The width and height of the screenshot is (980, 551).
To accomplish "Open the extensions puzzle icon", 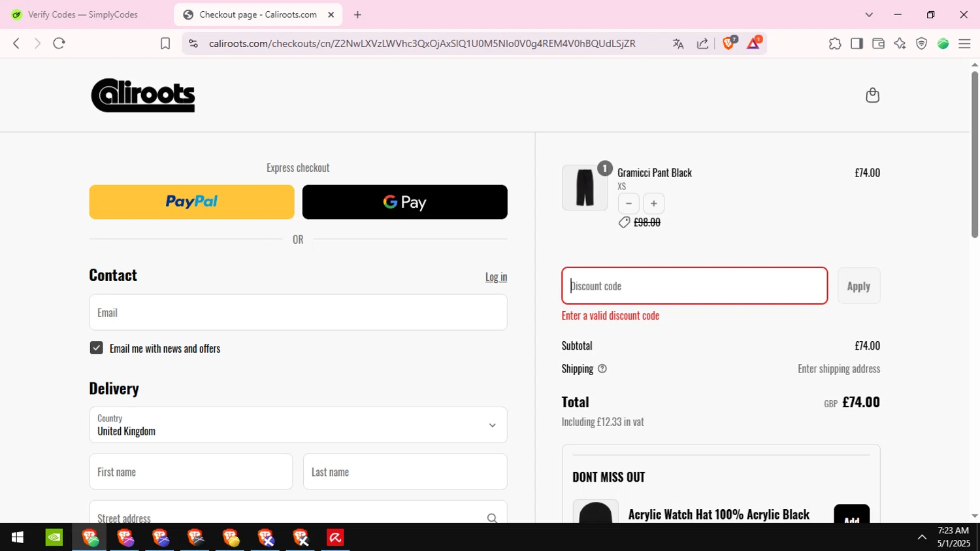I will pos(835,44).
